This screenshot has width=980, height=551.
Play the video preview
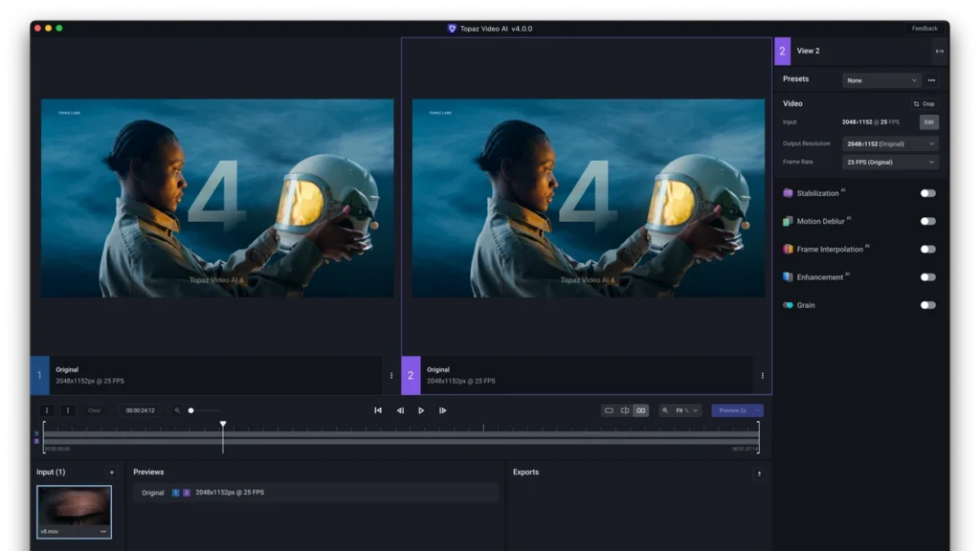click(x=421, y=410)
